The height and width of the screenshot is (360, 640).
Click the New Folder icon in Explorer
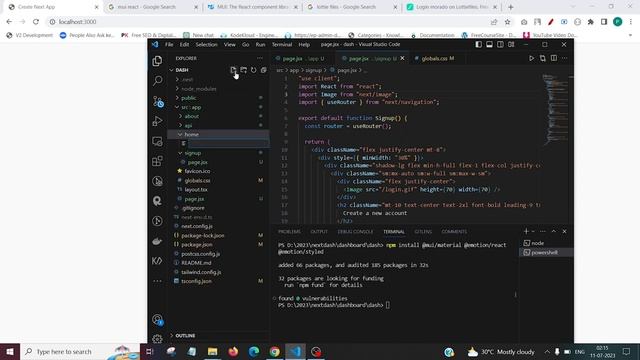244,70
